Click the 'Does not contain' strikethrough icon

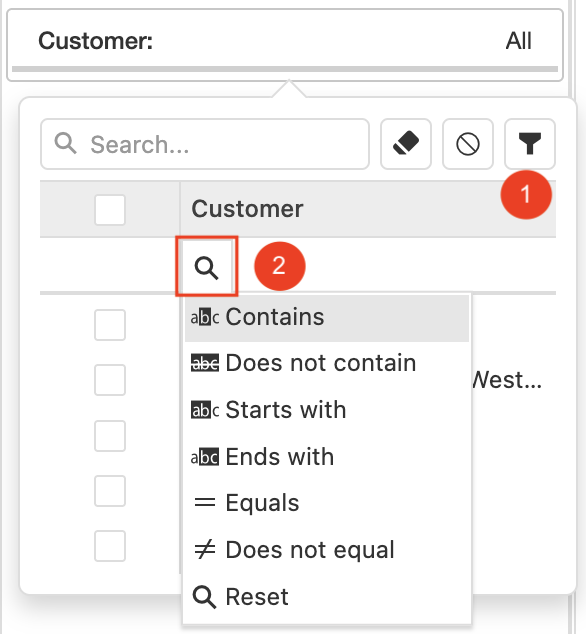pyautogui.click(x=205, y=363)
